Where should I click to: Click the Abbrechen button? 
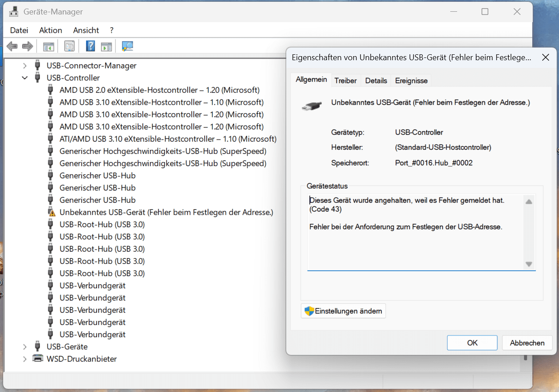pyautogui.click(x=527, y=343)
